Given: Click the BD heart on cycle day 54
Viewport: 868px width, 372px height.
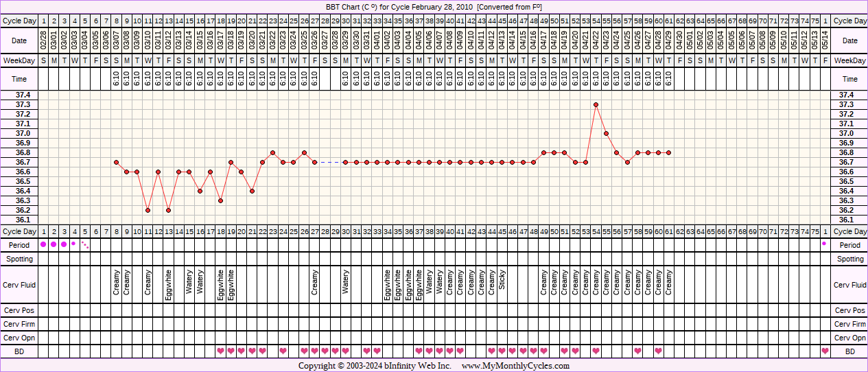Looking at the screenshot, I should 596,351.
